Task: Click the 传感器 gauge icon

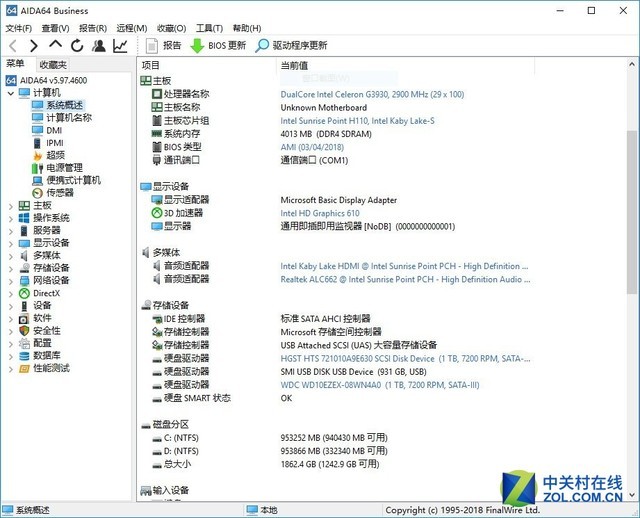Action: point(38,193)
